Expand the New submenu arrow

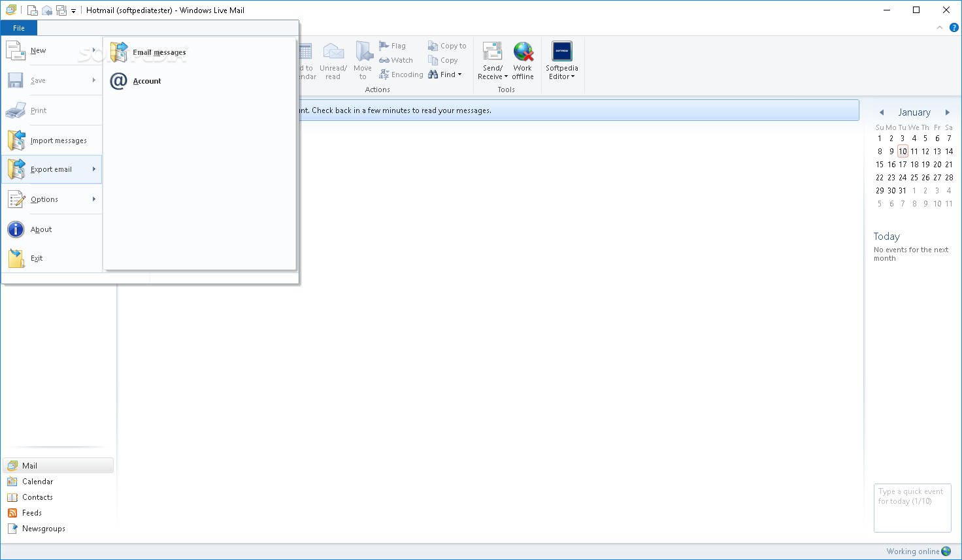[x=94, y=50]
